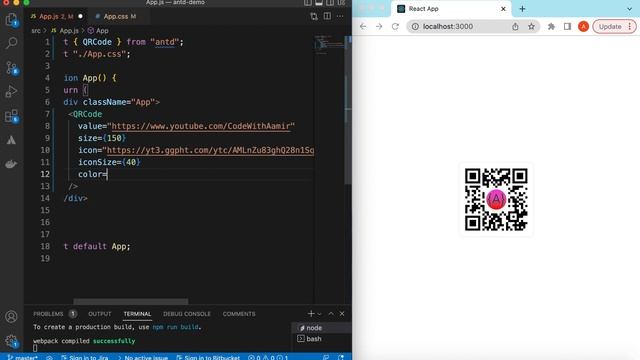
Task: Maximize the panel with the chevron up
Action: (331, 313)
